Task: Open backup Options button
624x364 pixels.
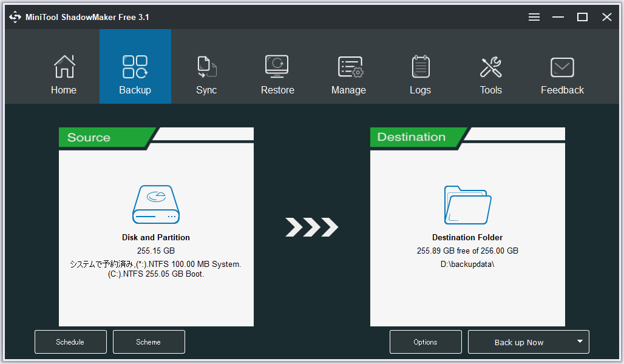Action: coord(426,342)
